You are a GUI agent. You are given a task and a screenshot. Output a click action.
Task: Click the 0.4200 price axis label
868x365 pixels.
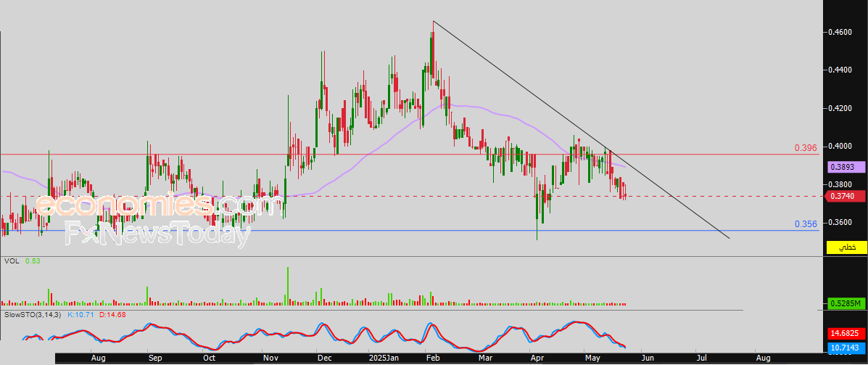[x=839, y=108]
